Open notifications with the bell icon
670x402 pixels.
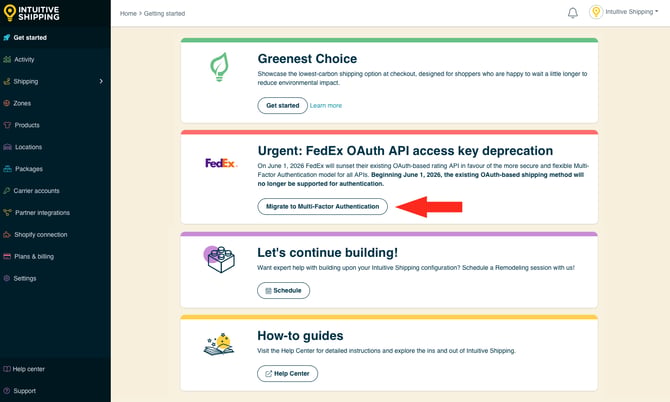(573, 13)
